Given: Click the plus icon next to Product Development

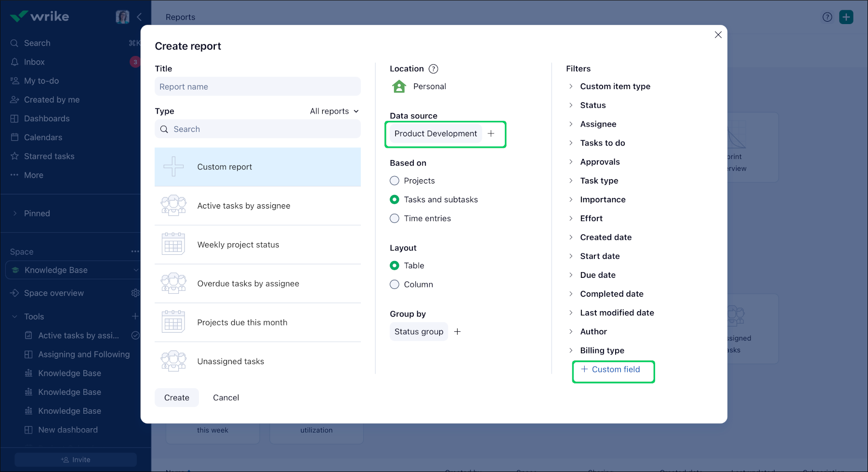Looking at the screenshot, I should [491, 133].
